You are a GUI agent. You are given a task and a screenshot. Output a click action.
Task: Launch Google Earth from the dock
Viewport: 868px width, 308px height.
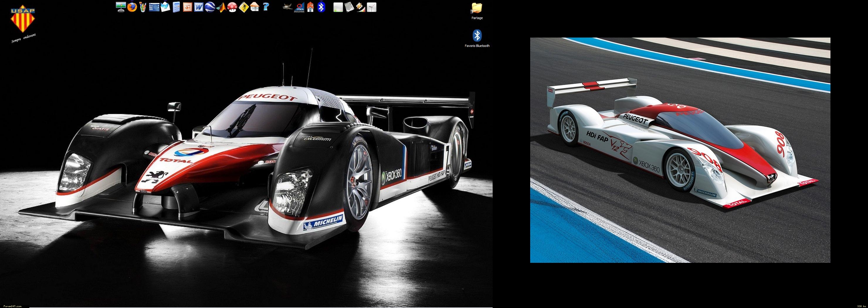[x=210, y=7]
